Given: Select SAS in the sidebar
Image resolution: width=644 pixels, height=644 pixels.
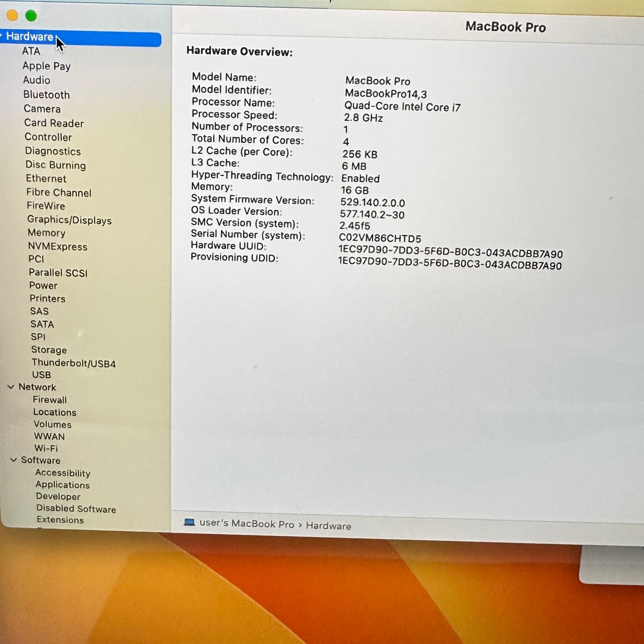Looking at the screenshot, I should point(39,311).
